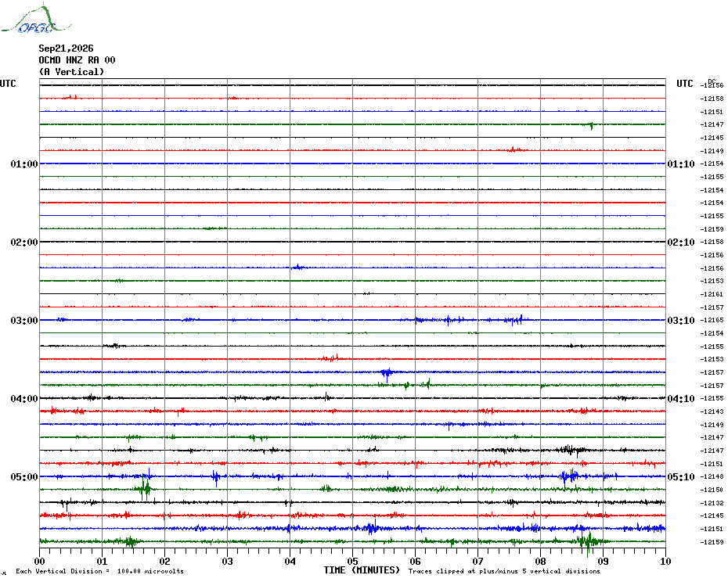Click the TIME (MINUTES) axis title
The width and height of the screenshot is (728, 582).
(362, 570)
